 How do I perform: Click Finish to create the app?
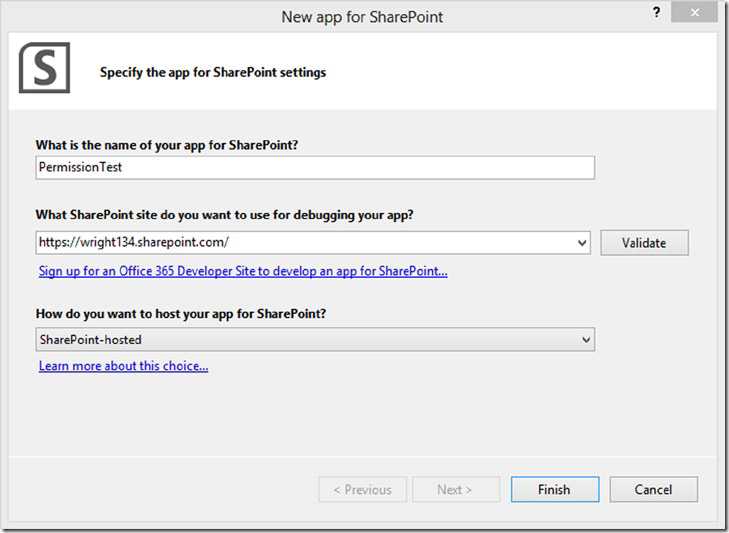[x=554, y=489]
